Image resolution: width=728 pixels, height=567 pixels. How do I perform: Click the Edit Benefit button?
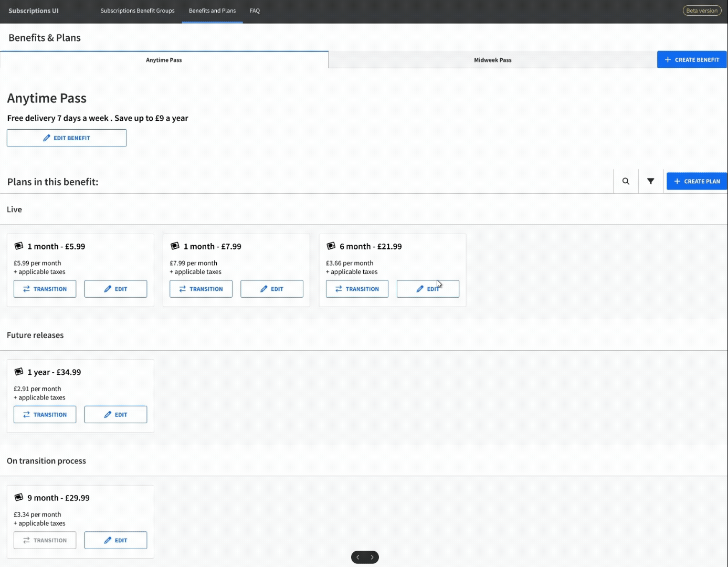(x=67, y=138)
